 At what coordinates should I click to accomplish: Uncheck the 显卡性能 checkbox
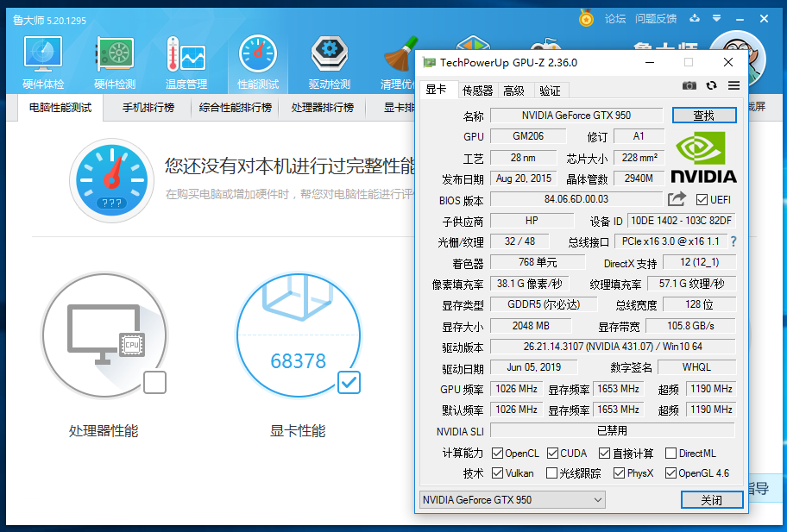pyautogui.click(x=349, y=383)
